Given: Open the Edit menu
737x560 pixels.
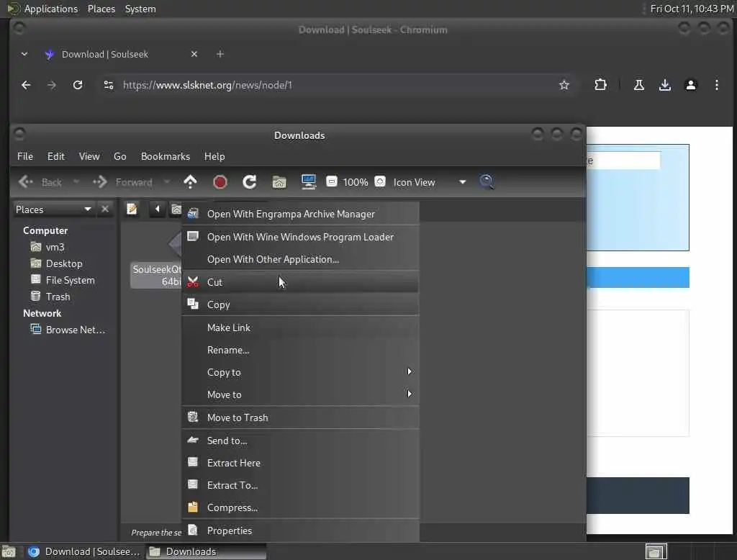Looking at the screenshot, I should (56, 156).
